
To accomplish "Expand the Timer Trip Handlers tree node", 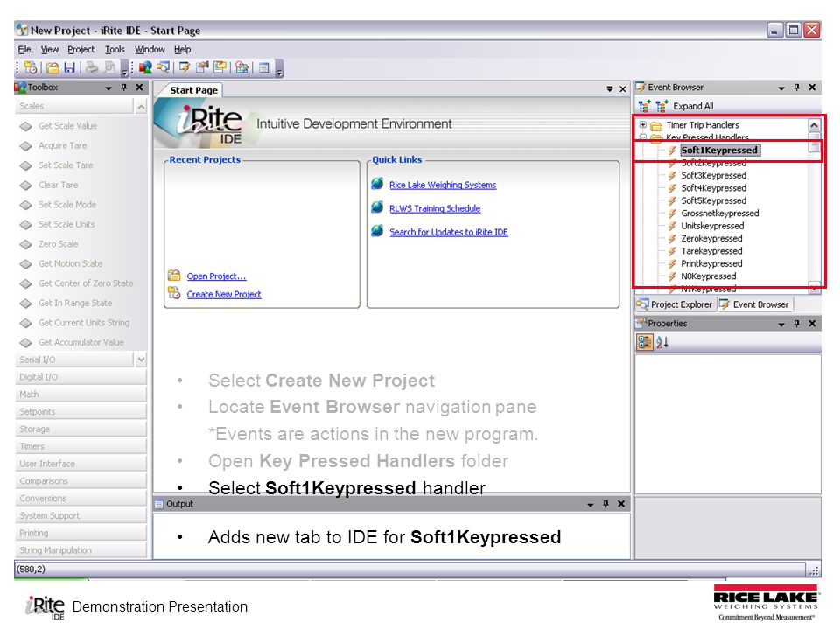I will (x=643, y=125).
